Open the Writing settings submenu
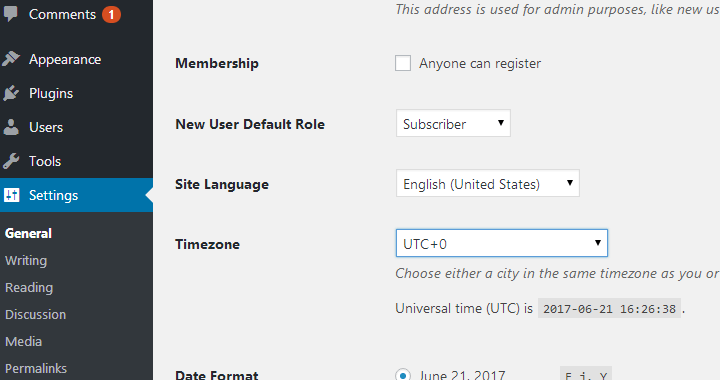 click(x=26, y=261)
